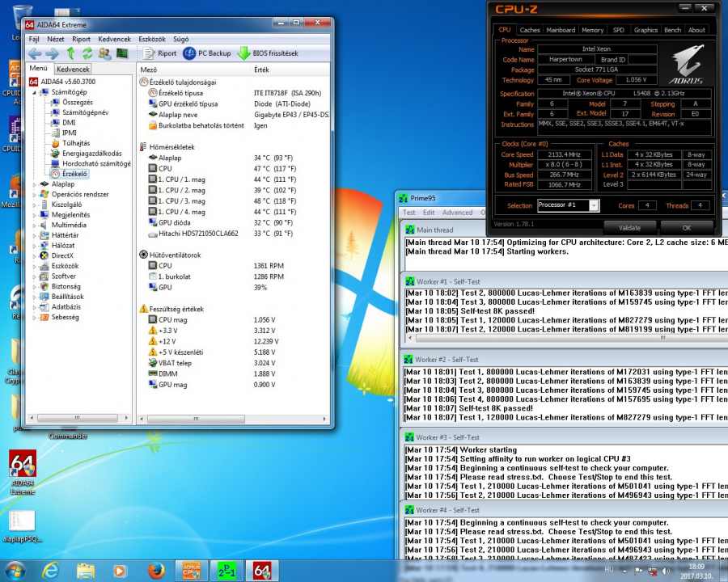Viewport: 728px width, 582px height.
Task: Expand the DirectX tree node
Action: (34, 255)
